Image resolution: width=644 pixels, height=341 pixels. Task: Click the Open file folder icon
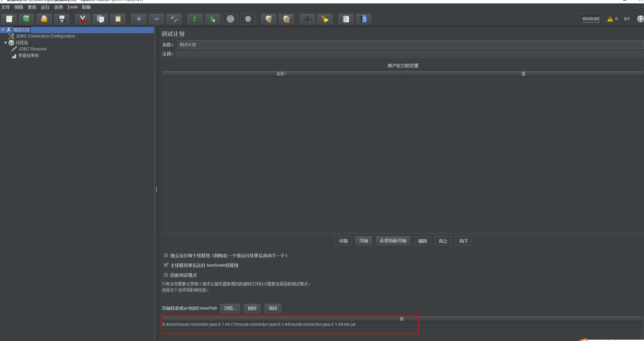44,19
